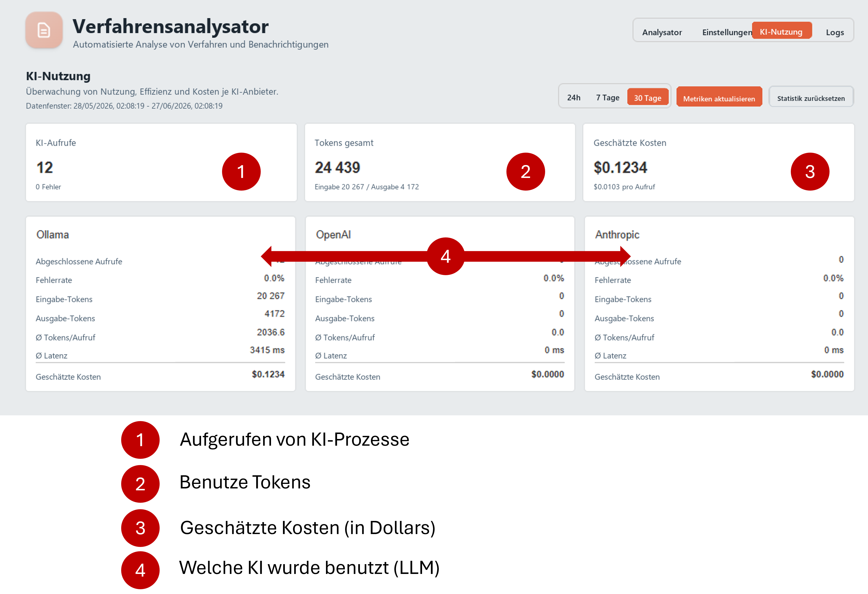Click the Metriken aktualisieren button
The image size is (868, 594).
(x=719, y=98)
